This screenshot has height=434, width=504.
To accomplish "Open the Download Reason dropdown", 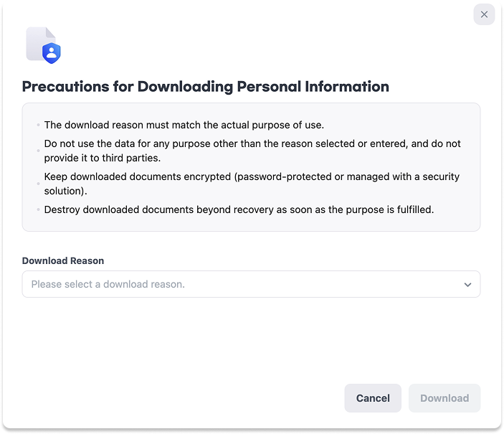I will 251,284.
